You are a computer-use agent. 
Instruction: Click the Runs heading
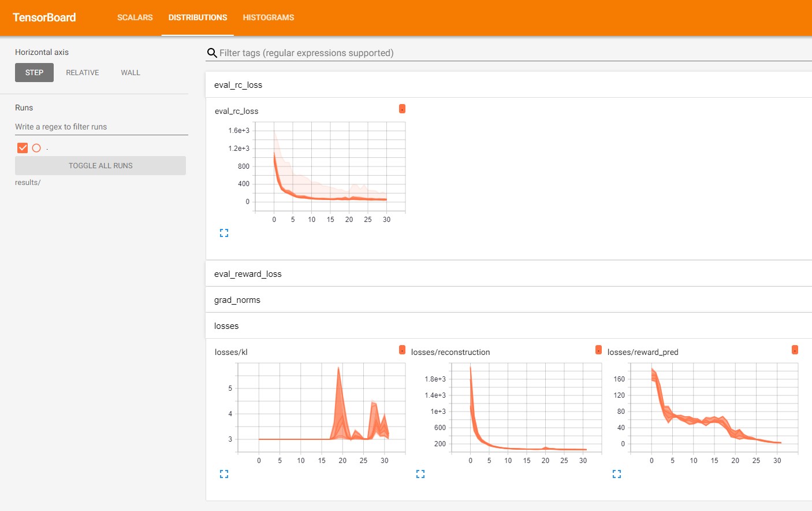pyautogui.click(x=24, y=108)
